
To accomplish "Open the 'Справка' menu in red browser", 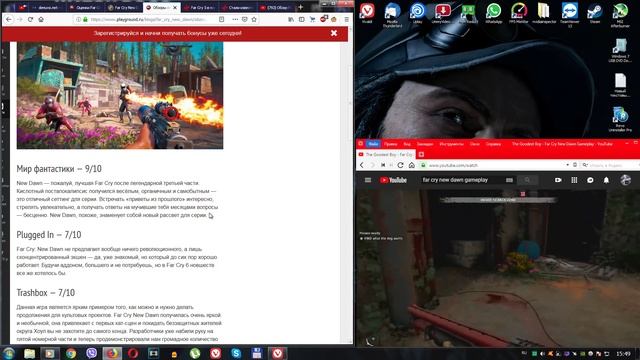I will point(493,144).
